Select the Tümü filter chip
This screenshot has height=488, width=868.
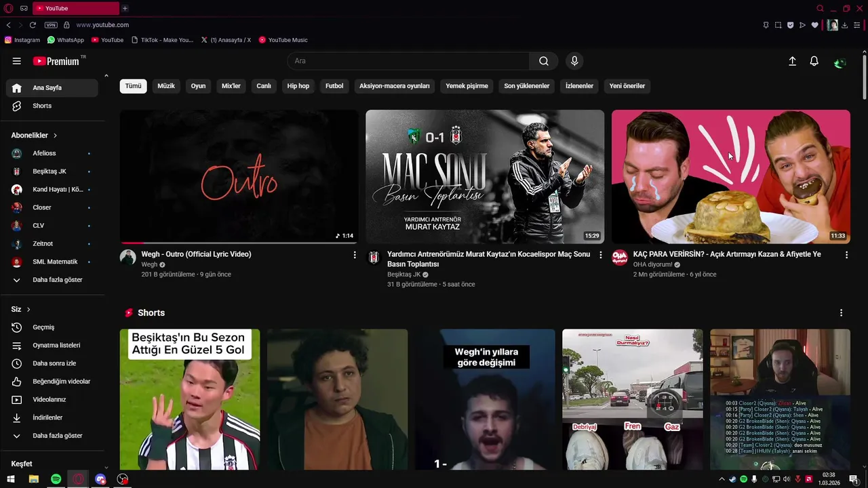click(133, 86)
